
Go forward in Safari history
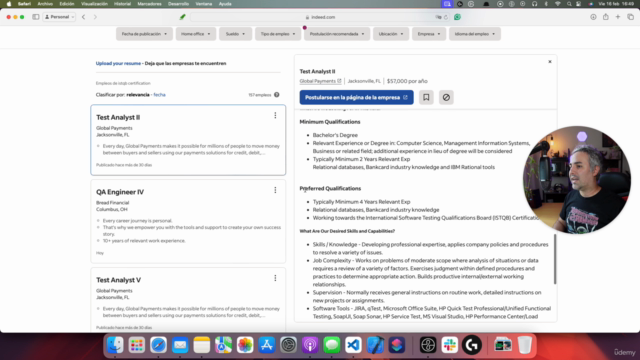tap(96, 17)
